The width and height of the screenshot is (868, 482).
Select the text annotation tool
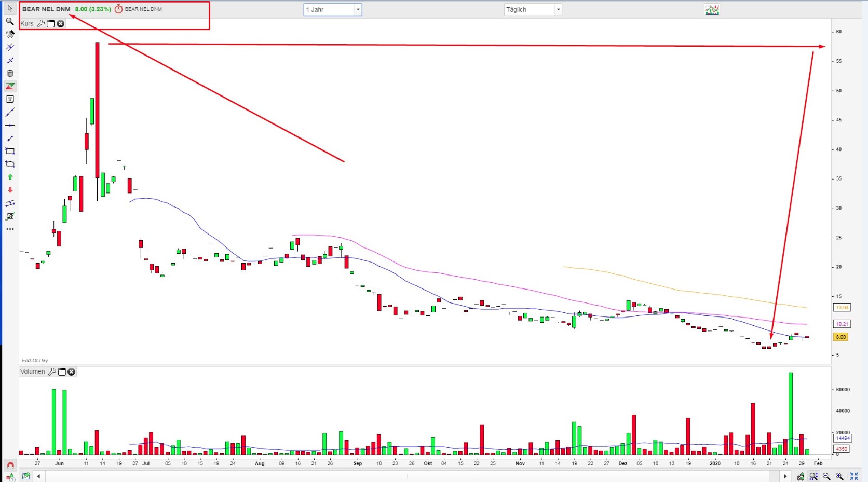click(10, 99)
